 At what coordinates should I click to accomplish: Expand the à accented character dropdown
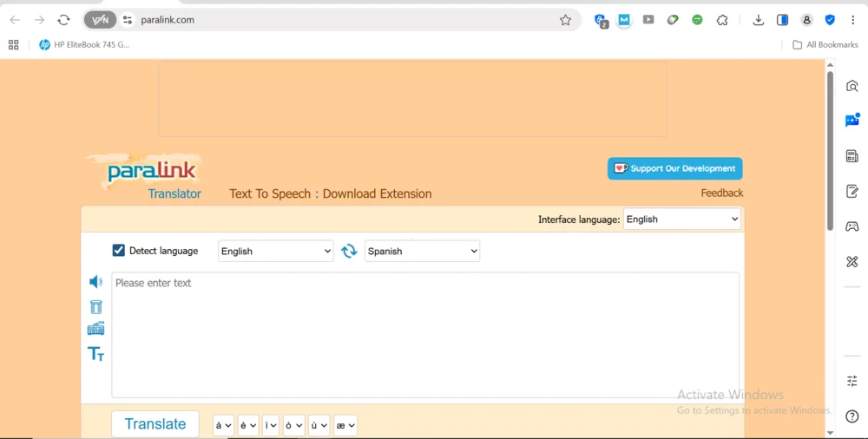pos(223,425)
